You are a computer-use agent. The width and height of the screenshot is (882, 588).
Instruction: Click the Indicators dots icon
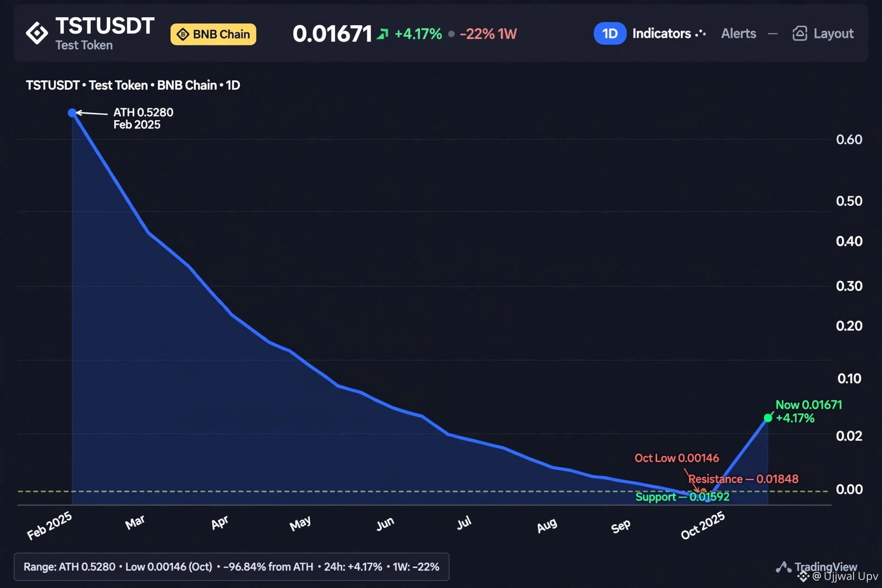click(x=701, y=34)
